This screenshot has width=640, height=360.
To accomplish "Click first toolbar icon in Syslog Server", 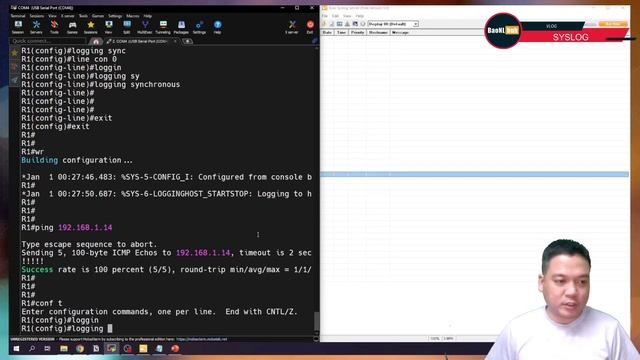I will point(325,24).
